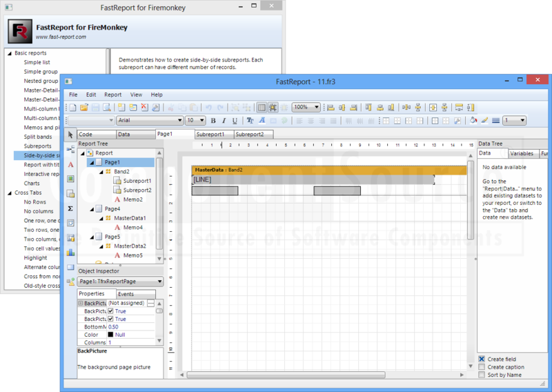Open the Arial font name dropdown
552x392 pixels.
click(x=179, y=121)
